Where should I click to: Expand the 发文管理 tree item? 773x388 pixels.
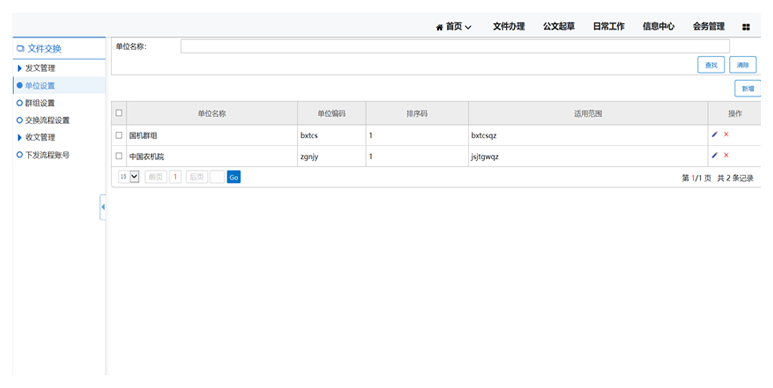click(x=19, y=69)
